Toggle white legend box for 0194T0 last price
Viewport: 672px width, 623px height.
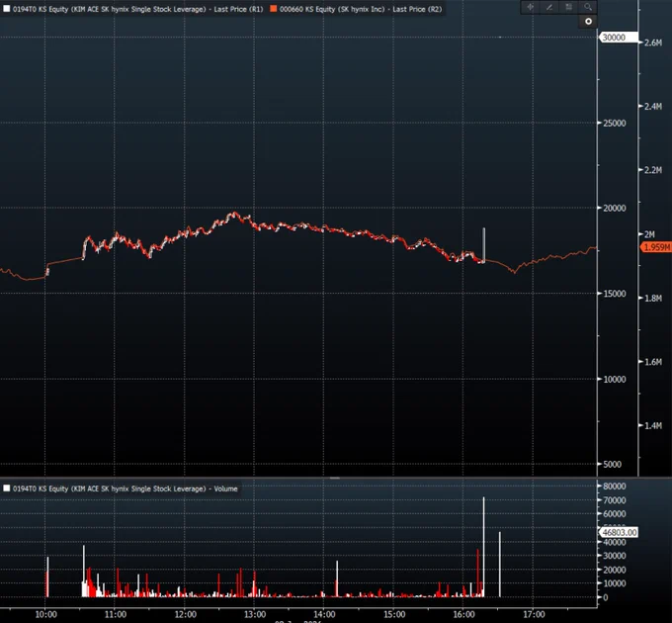tap(7, 9)
